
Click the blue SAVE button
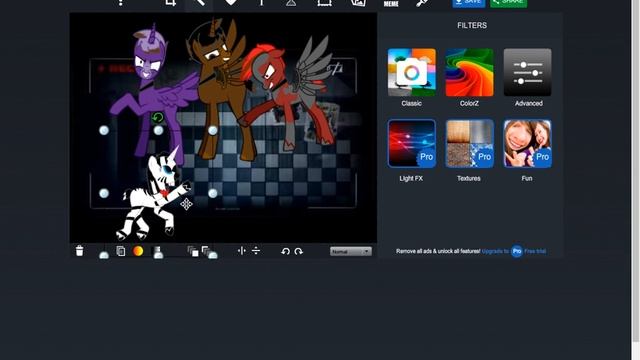pos(469,3)
